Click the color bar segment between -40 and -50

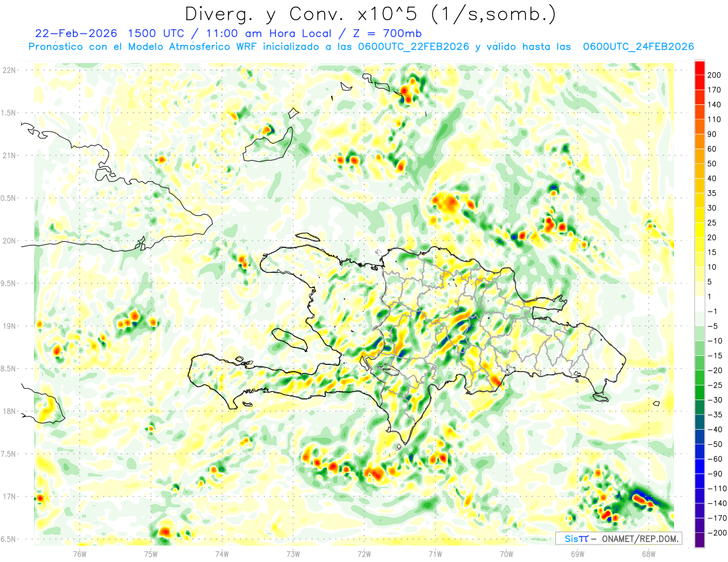point(699,437)
